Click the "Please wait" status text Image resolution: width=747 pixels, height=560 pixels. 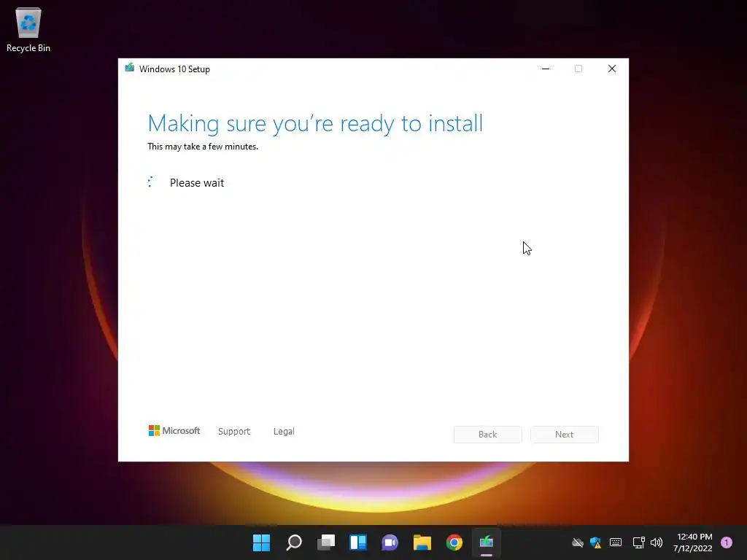tap(197, 183)
